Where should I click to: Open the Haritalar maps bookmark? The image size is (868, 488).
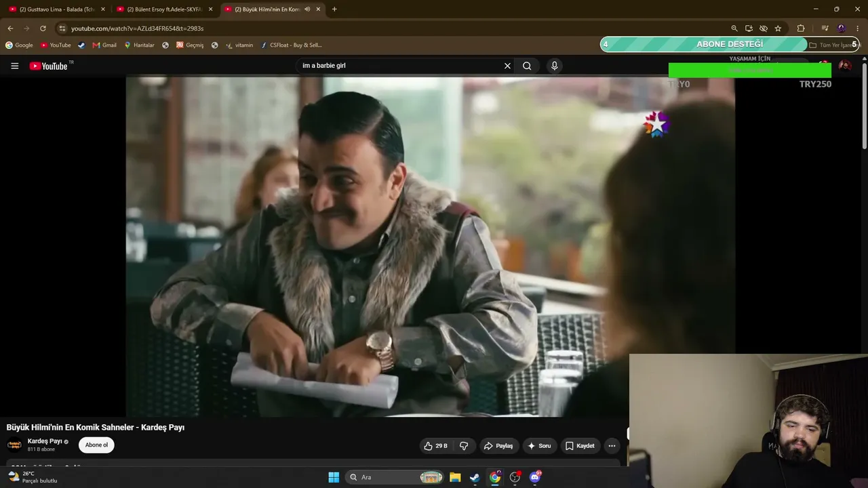point(139,45)
